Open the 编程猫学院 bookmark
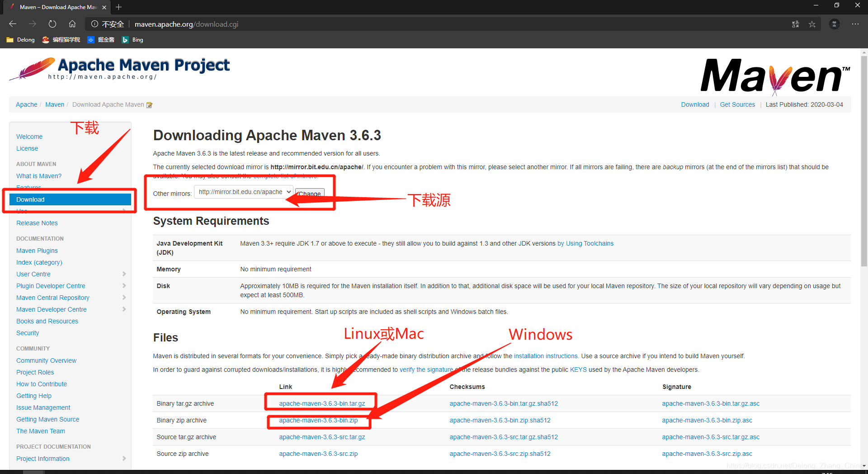Viewport: 868px width, 474px height. [61, 40]
